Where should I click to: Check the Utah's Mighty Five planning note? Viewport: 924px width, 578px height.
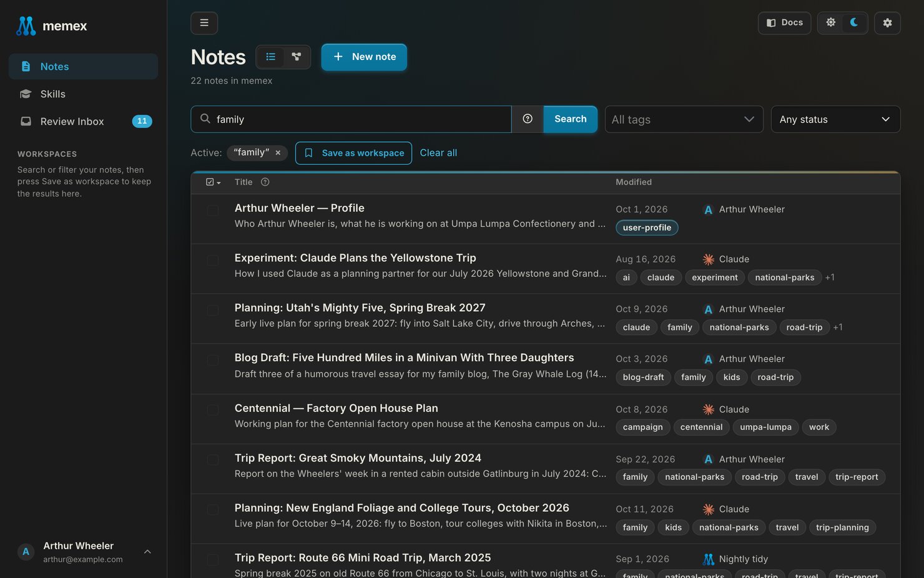213,311
